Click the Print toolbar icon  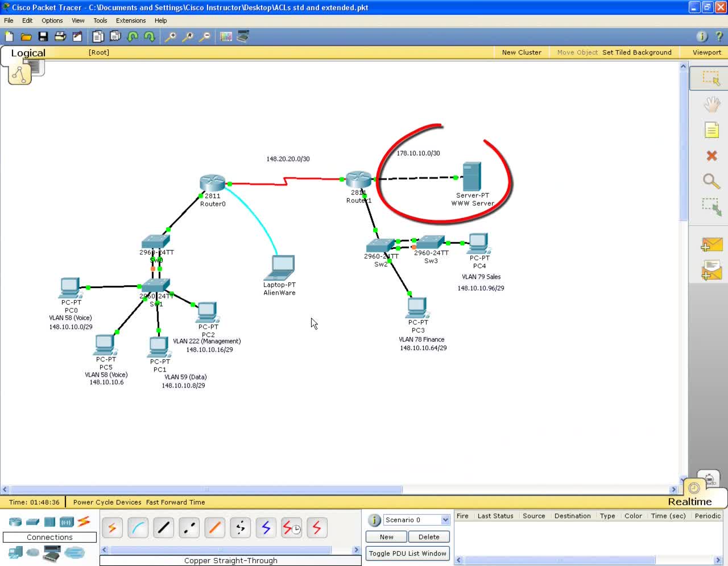60,36
